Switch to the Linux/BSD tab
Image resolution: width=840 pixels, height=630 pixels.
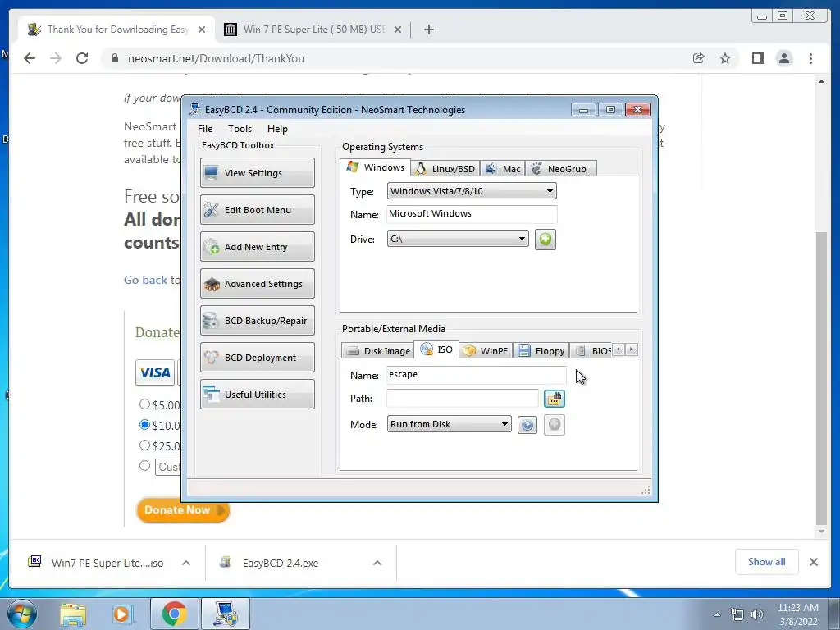click(x=445, y=169)
